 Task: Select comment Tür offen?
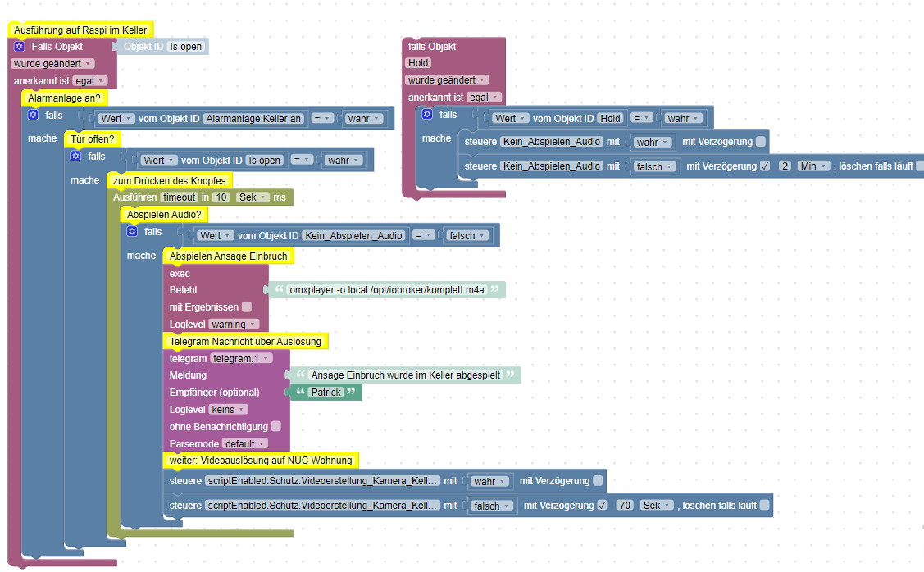(93, 139)
